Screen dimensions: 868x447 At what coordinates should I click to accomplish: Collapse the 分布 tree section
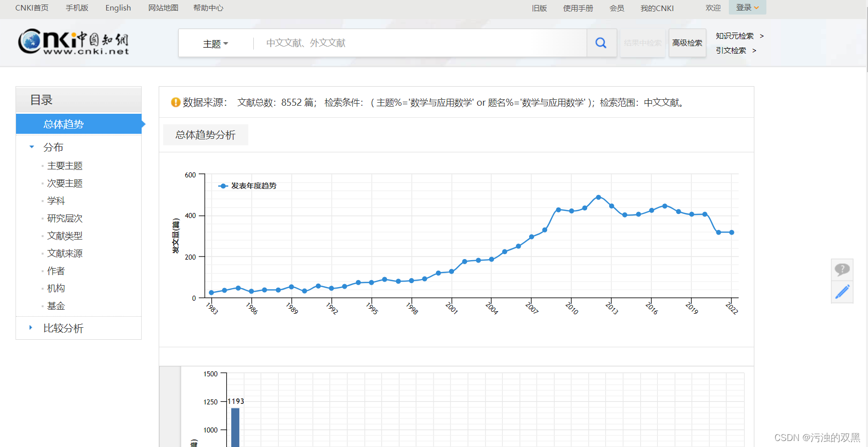(x=32, y=147)
